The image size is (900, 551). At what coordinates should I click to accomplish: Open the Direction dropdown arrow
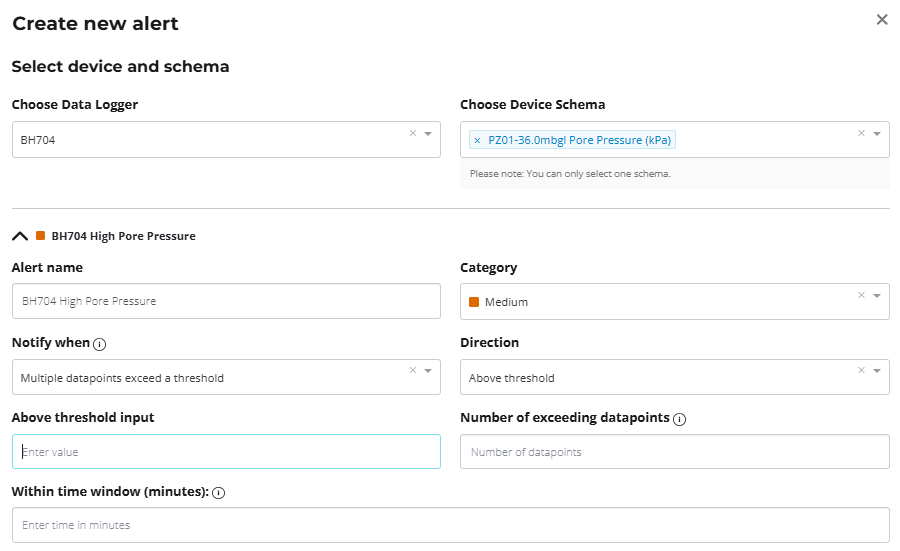pyautogui.click(x=877, y=371)
